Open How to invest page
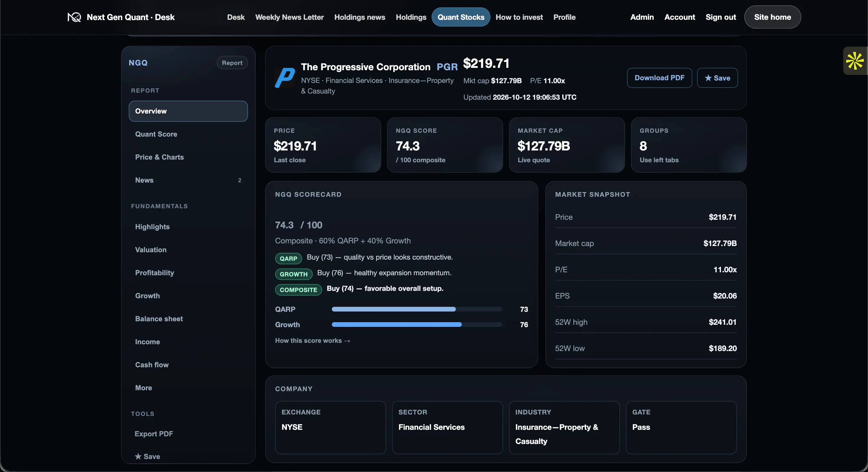Image resolution: width=868 pixels, height=472 pixels. [519, 17]
